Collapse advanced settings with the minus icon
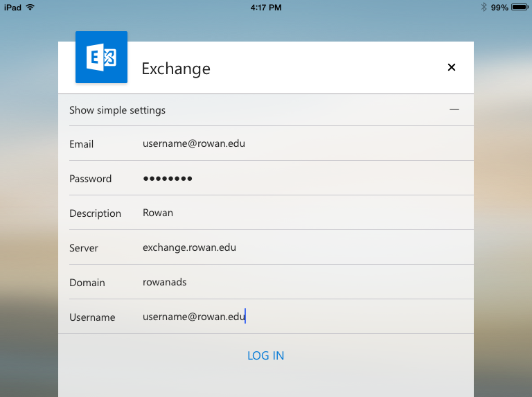Screen dimensions: 532x397 click(x=454, y=109)
